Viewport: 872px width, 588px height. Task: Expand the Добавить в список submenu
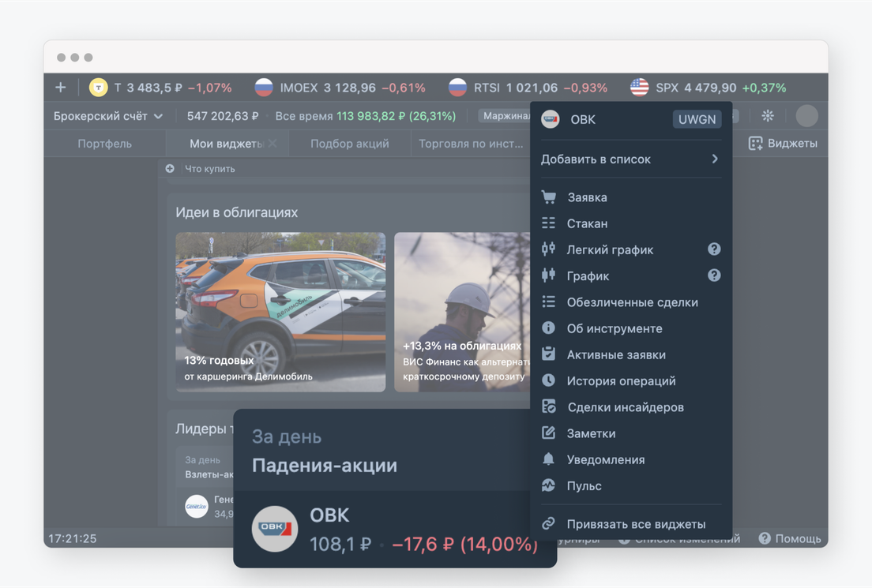(630, 159)
